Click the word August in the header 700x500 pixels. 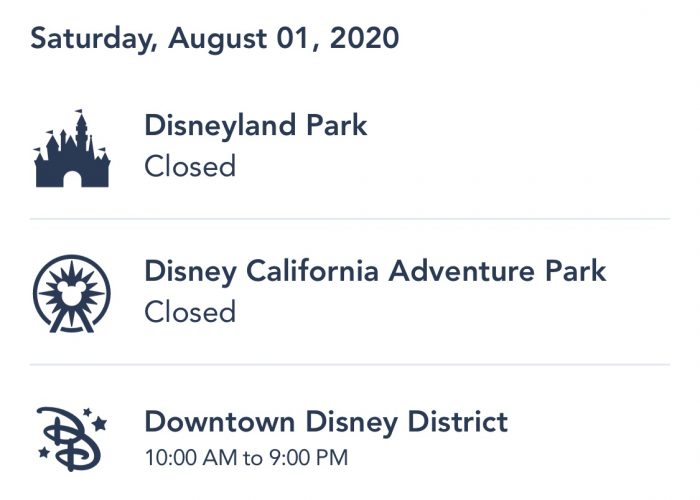217,39
